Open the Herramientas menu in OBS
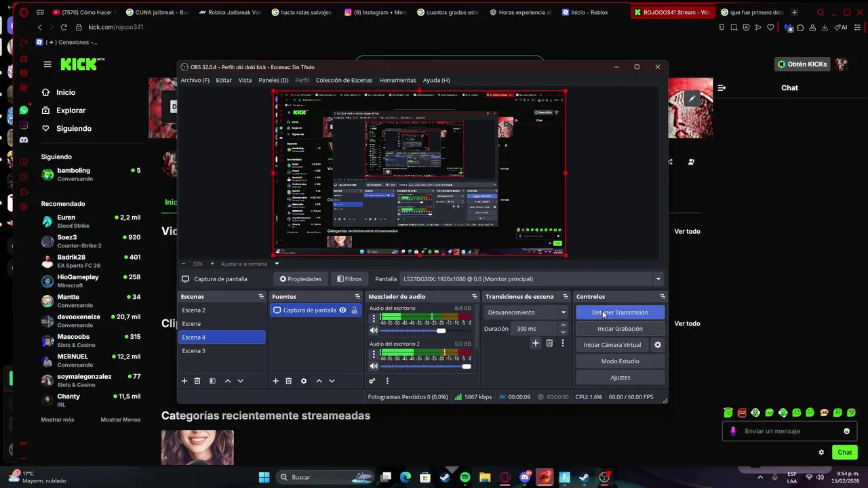The height and width of the screenshot is (488, 868). 397,80
